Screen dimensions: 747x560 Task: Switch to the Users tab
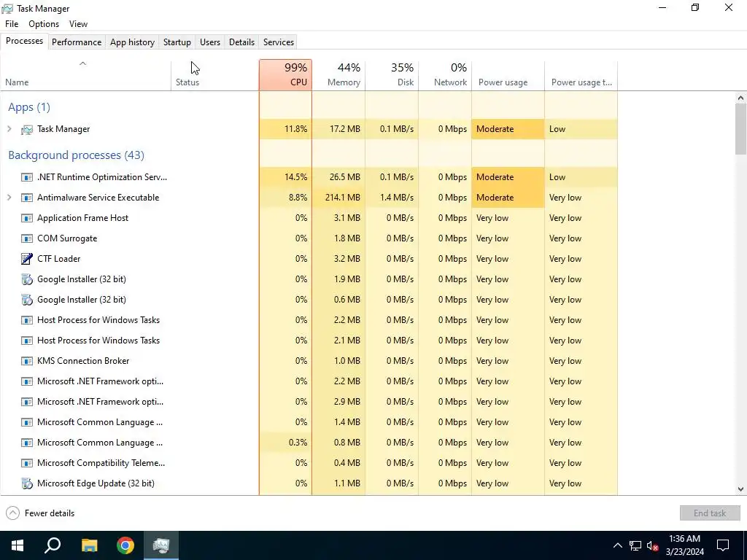(x=210, y=42)
